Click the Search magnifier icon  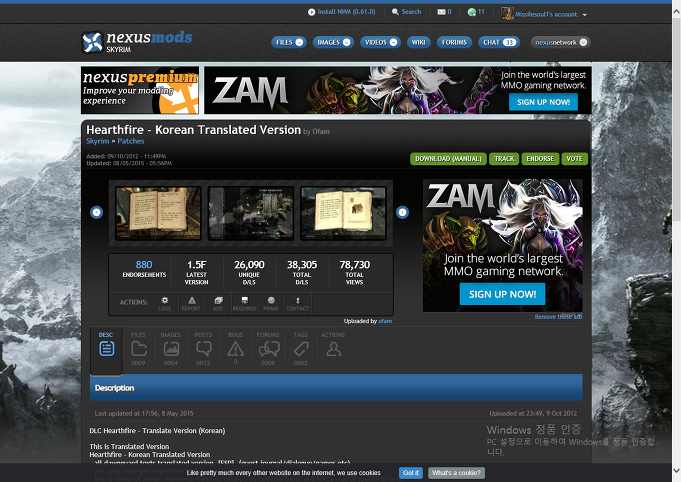click(x=395, y=12)
